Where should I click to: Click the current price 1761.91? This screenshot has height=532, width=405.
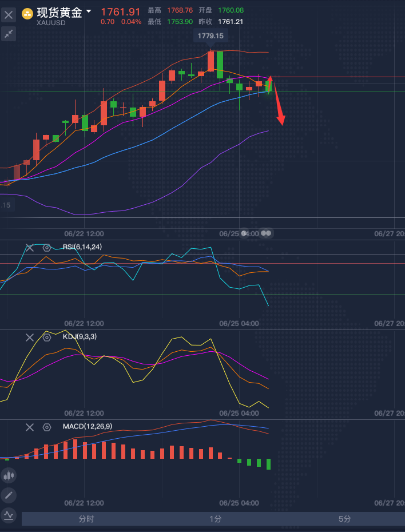[121, 12]
